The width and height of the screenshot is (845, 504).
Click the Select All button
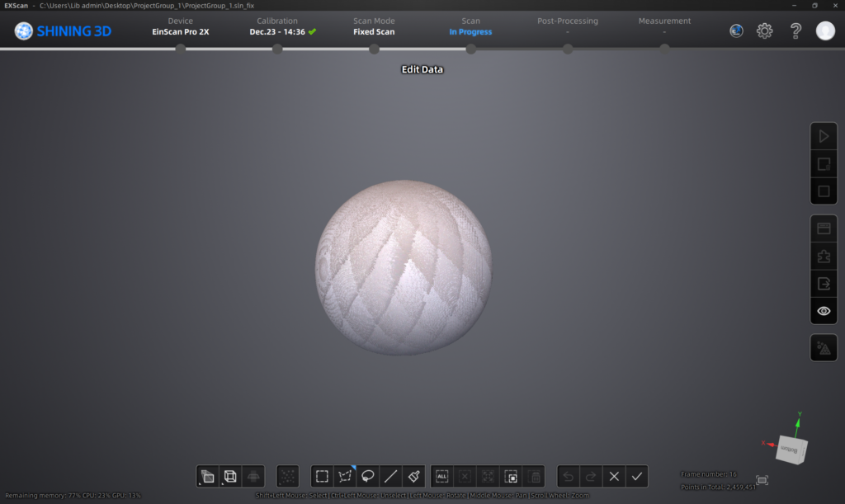tap(441, 476)
